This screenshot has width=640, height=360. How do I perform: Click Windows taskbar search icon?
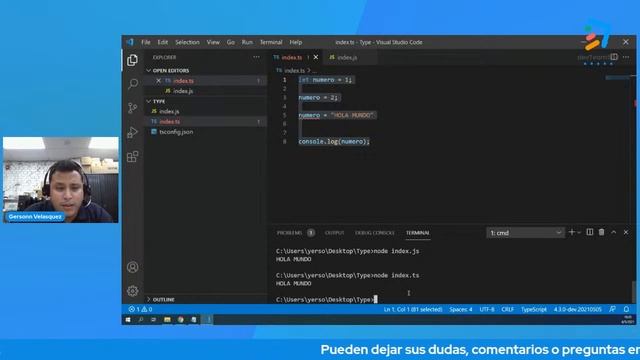pyautogui.click(x=141, y=320)
